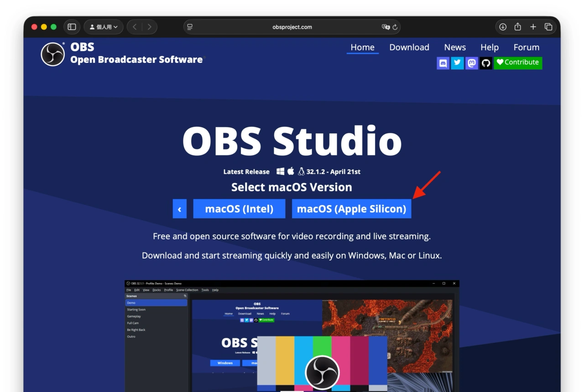This screenshot has width=584, height=392.
Task: Download the macOS (Apple Silicon) version
Action: 351,209
